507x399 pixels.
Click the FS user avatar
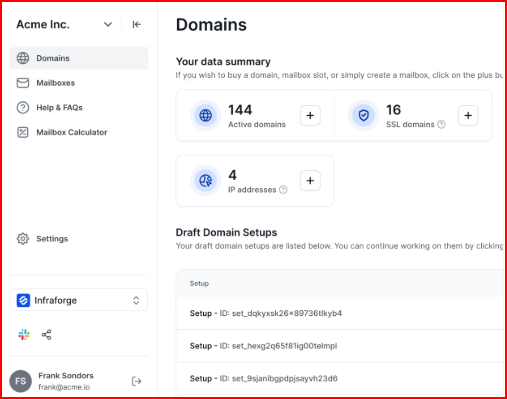(21, 381)
